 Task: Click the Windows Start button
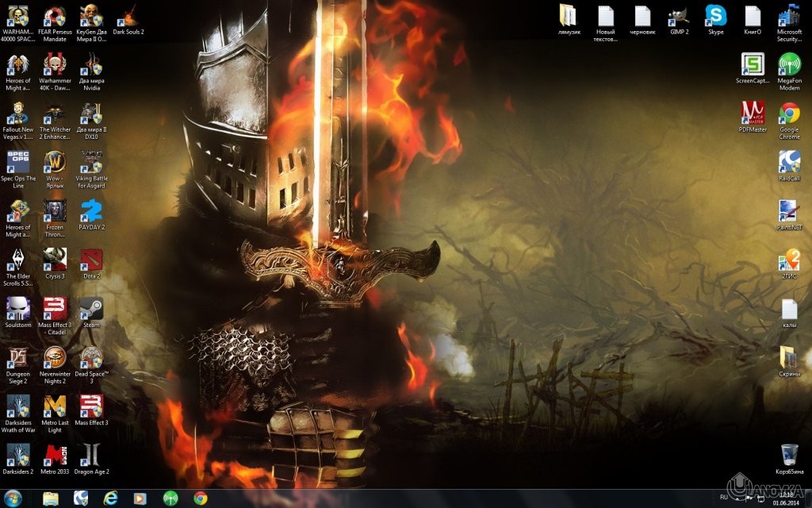13,498
